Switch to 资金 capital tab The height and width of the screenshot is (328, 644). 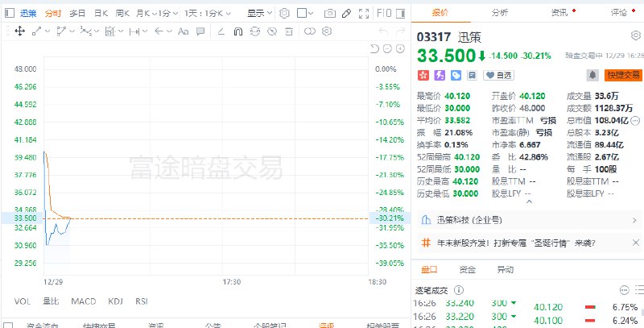[x=468, y=270]
